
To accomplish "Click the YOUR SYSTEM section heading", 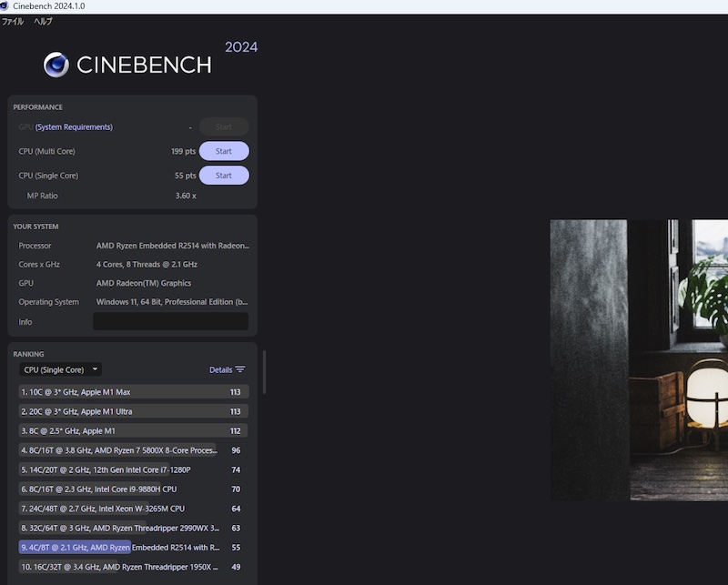I will pyautogui.click(x=35, y=227).
